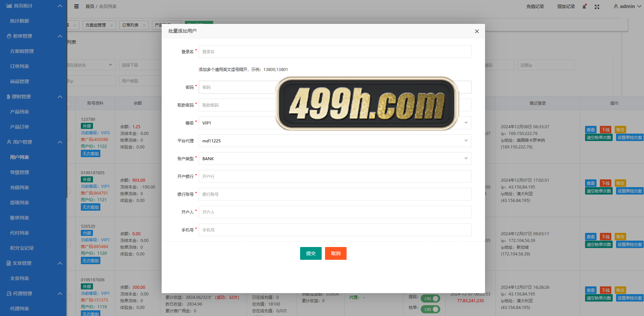This screenshot has height=316, width=644.
Task: Open 等级管理 in the sidebar
Action: pyautogui.click(x=20, y=172)
